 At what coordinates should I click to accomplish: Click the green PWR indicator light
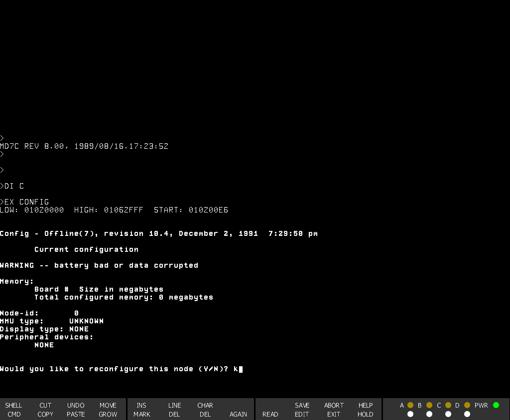coord(496,405)
